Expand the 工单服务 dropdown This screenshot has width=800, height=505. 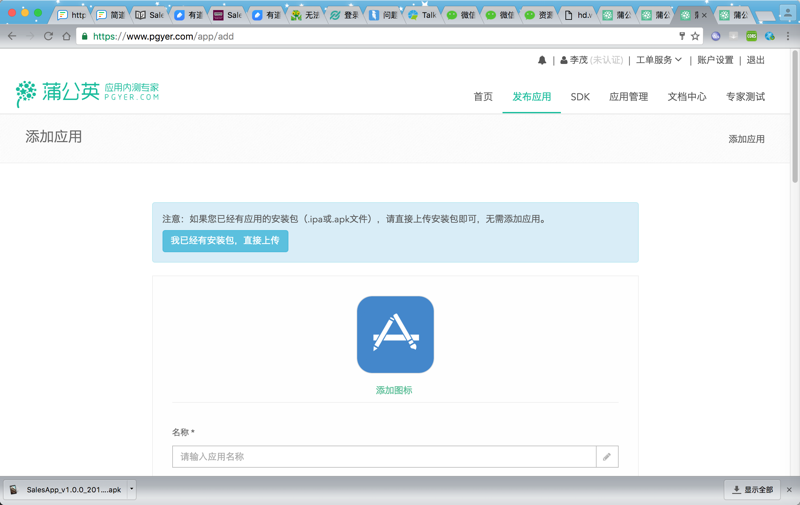[x=659, y=60]
